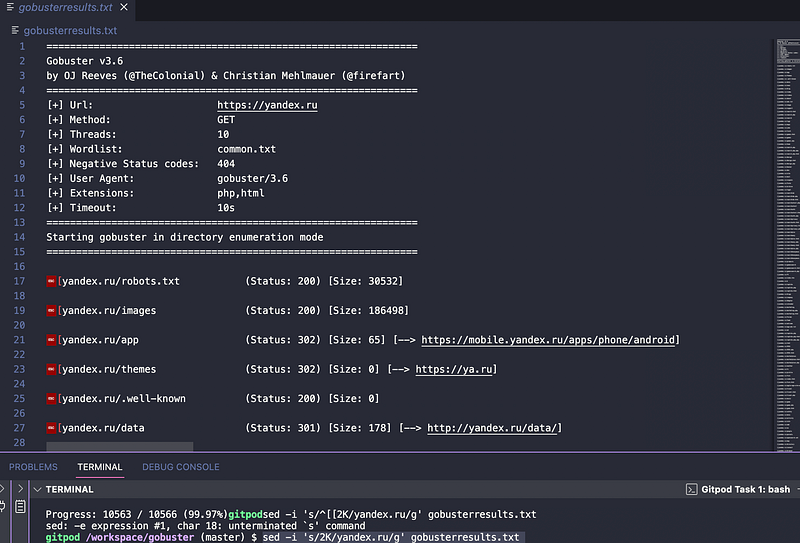The height and width of the screenshot is (543, 800).
Task: Select the gobusterresults.txt editor tab
Action: tap(66, 8)
